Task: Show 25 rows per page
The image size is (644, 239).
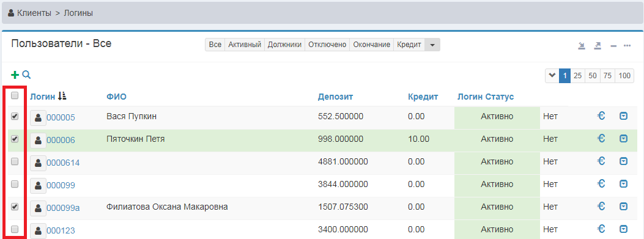Action: (577, 76)
